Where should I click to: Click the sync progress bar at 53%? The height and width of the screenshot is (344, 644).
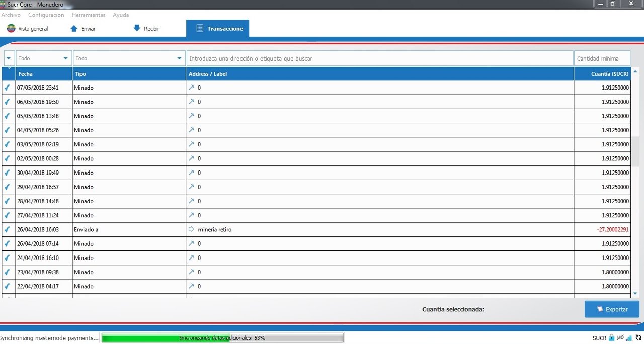pos(222,338)
